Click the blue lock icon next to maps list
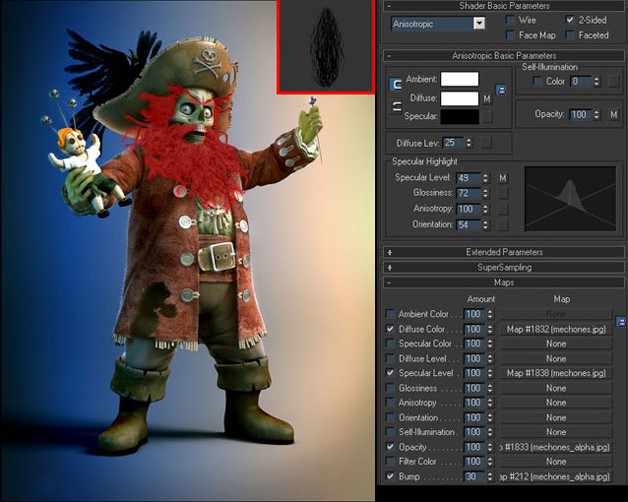628x502 pixels. pyautogui.click(x=620, y=321)
